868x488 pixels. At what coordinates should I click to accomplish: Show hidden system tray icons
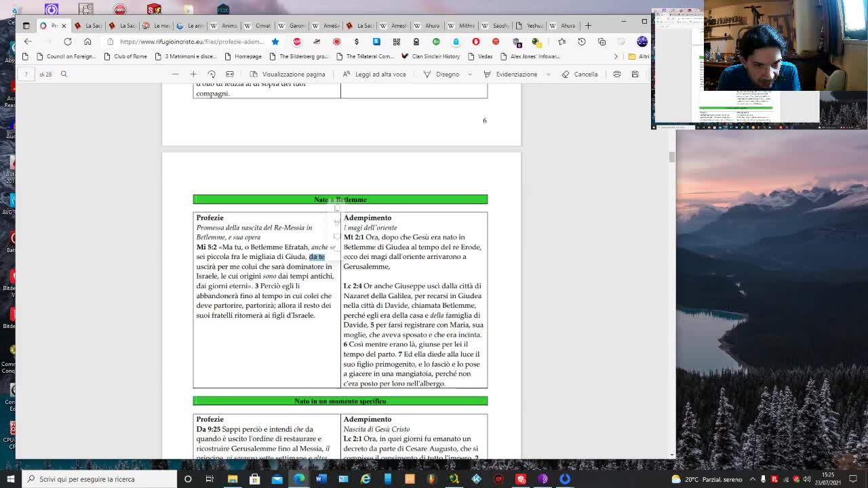[752, 479]
